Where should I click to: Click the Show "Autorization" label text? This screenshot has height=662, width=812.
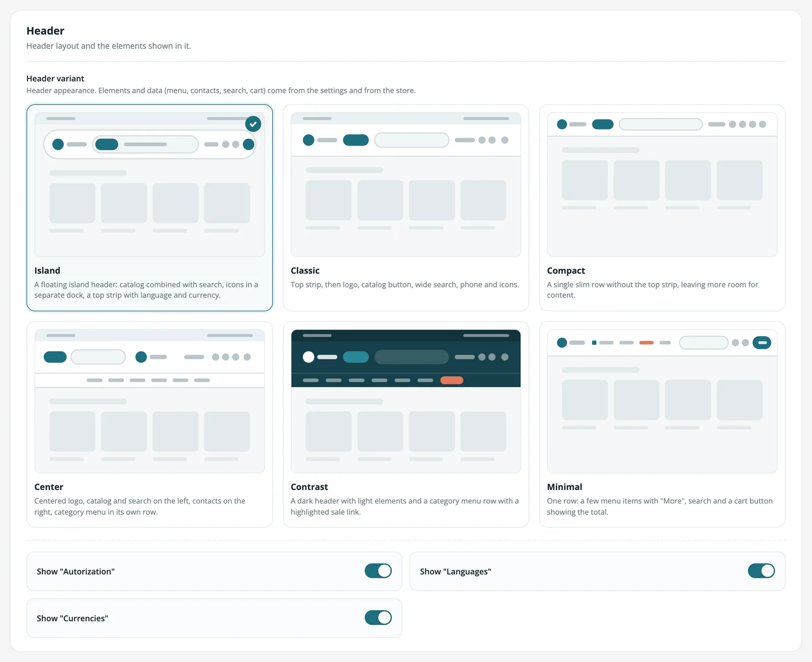click(76, 572)
